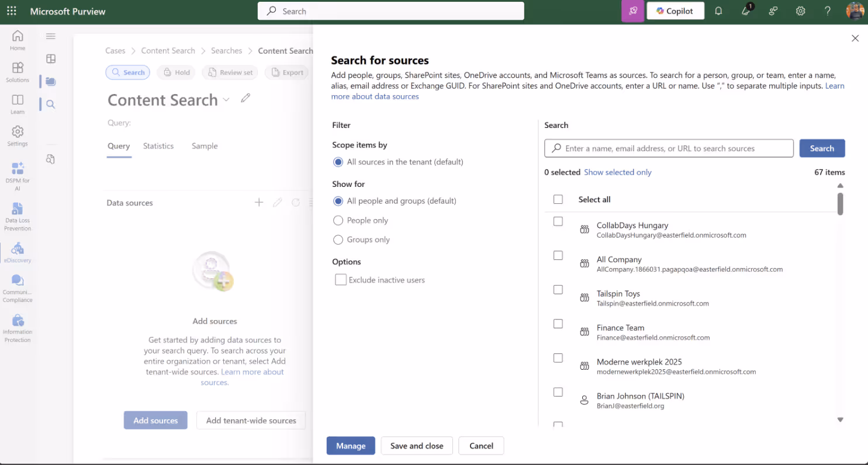Switch to the Statistics tab
This screenshot has width=868, height=465.
pyautogui.click(x=158, y=146)
